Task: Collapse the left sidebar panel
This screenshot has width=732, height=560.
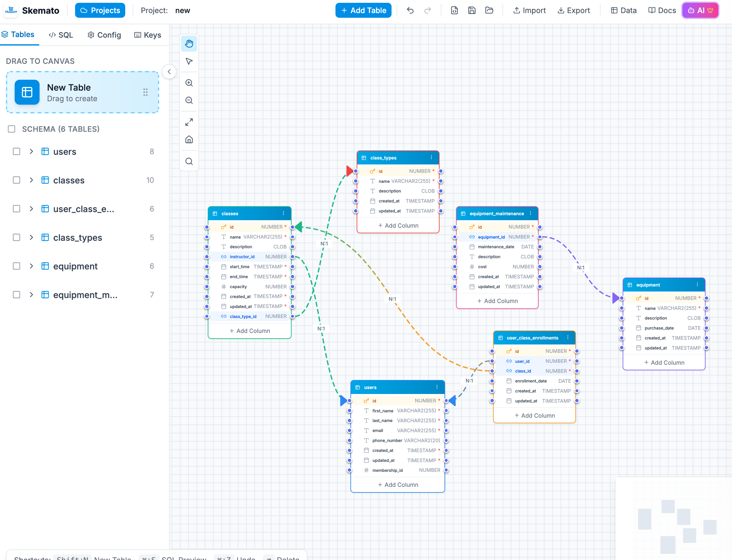Action: [169, 72]
